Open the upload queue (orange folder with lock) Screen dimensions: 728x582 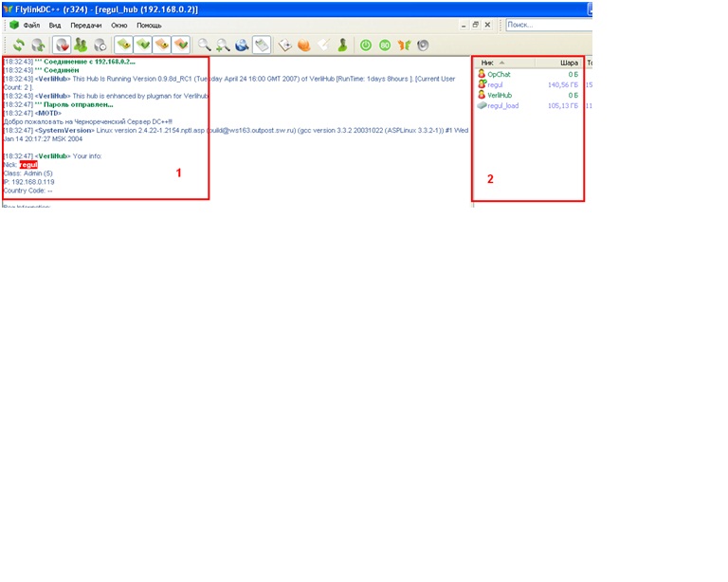pos(162,45)
